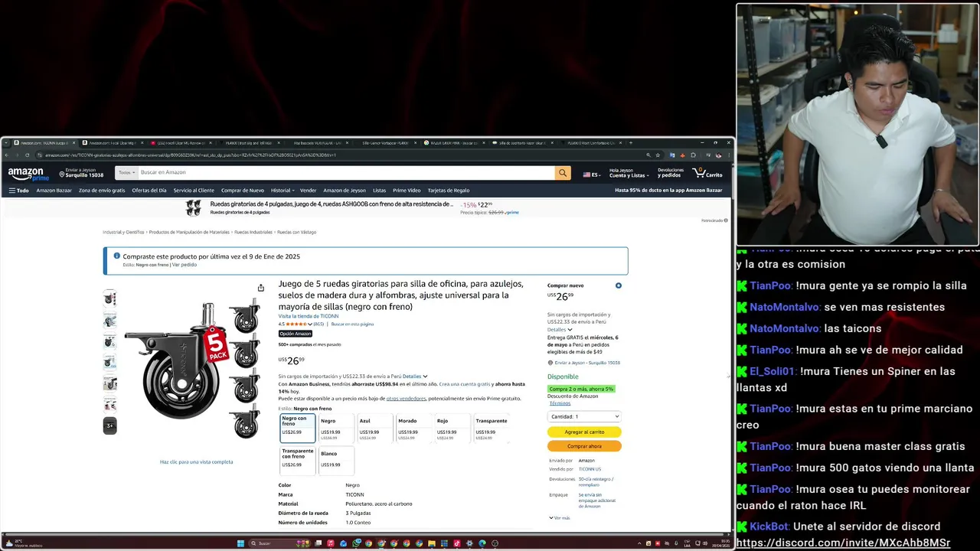980x551 pixels.
Task: Click the delivery location pin Surquillo 15038
Action: coord(80,173)
